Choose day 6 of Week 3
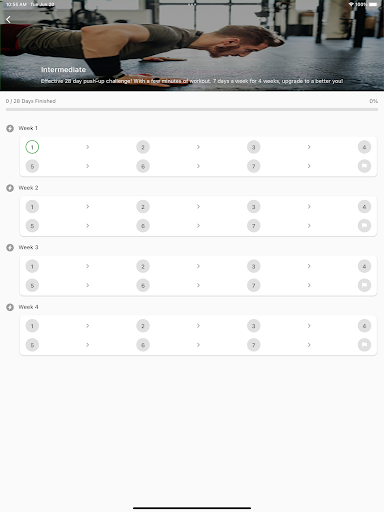The height and width of the screenshot is (512, 384). [143, 285]
